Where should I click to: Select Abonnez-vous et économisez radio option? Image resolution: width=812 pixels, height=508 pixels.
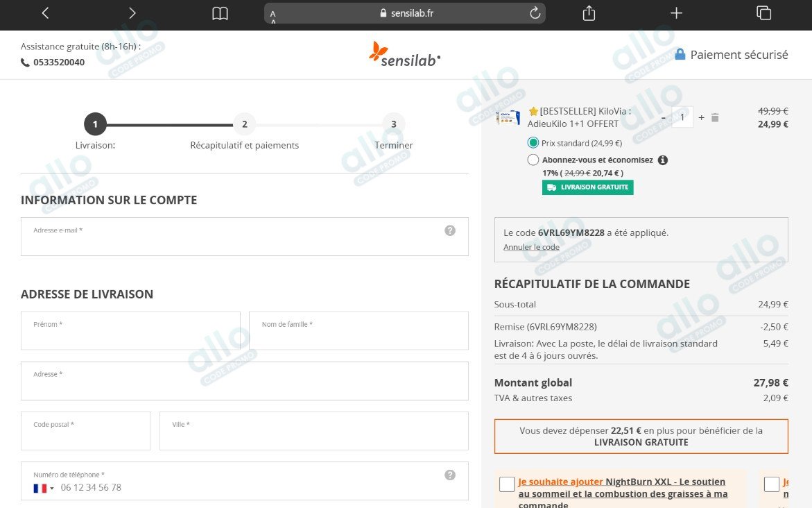[533, 160]
